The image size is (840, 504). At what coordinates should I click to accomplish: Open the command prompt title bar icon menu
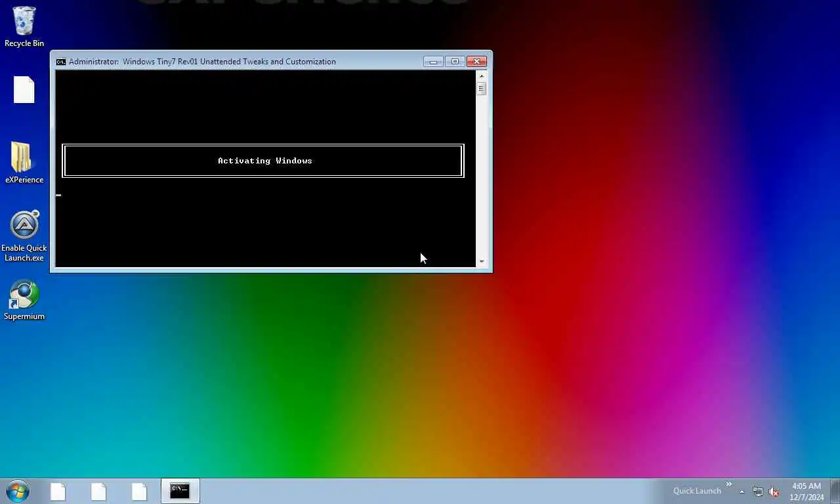pyautogui.click(x=60, y=62)
